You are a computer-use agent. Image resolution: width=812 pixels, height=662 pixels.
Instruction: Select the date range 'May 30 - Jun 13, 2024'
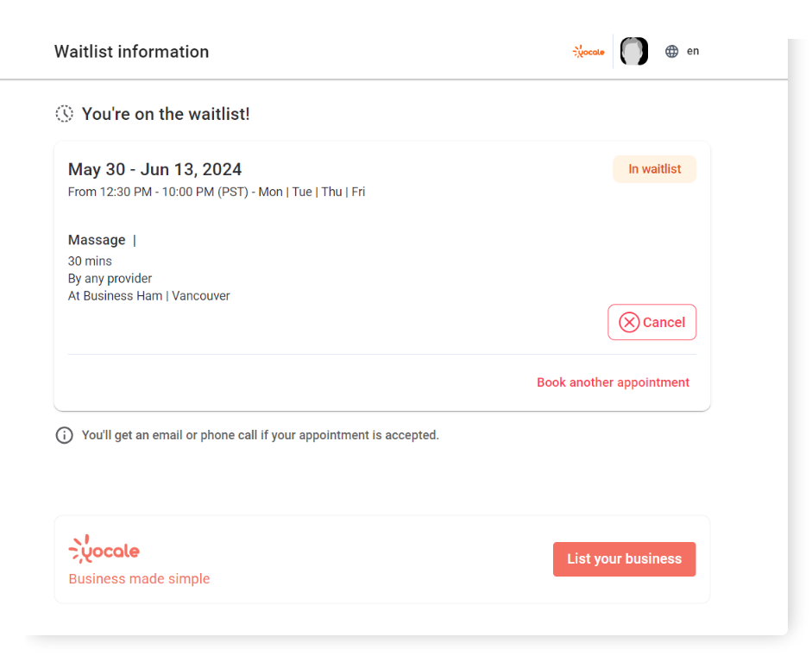tap(154, 169)
